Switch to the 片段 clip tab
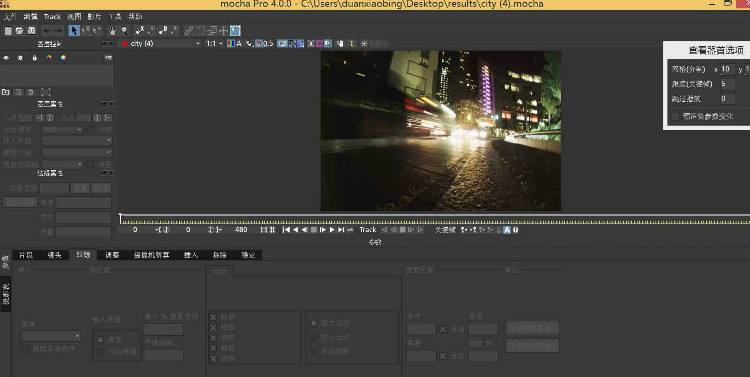Image resolution: width=750 pixels, height=377 pixels. coord(26,255)
